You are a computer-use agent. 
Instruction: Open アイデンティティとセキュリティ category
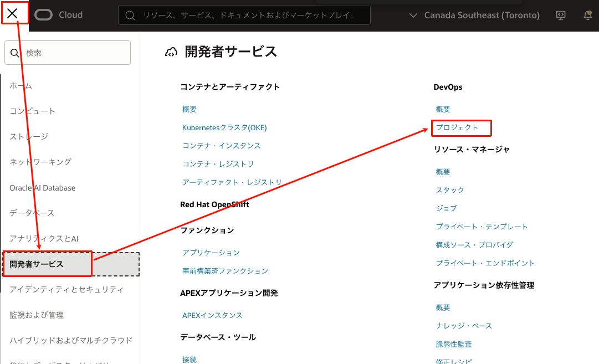tap(66, 290)
